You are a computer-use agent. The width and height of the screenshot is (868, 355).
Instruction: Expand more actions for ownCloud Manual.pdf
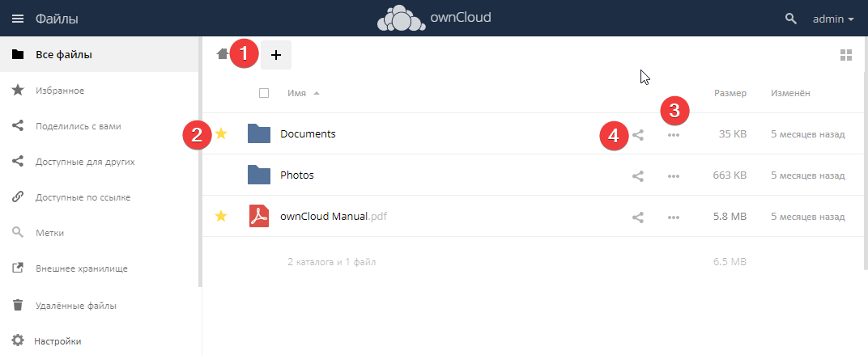click(x=674, y=217)
